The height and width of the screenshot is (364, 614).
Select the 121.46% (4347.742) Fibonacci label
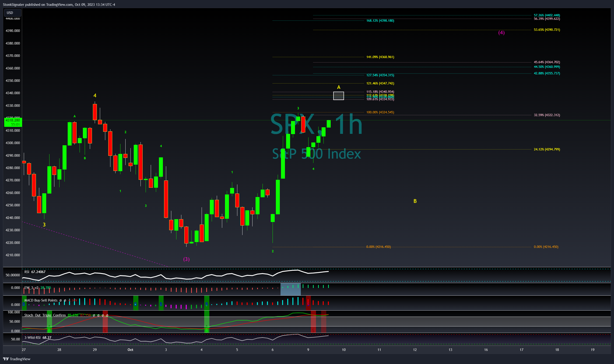click(x=380, y=83)
